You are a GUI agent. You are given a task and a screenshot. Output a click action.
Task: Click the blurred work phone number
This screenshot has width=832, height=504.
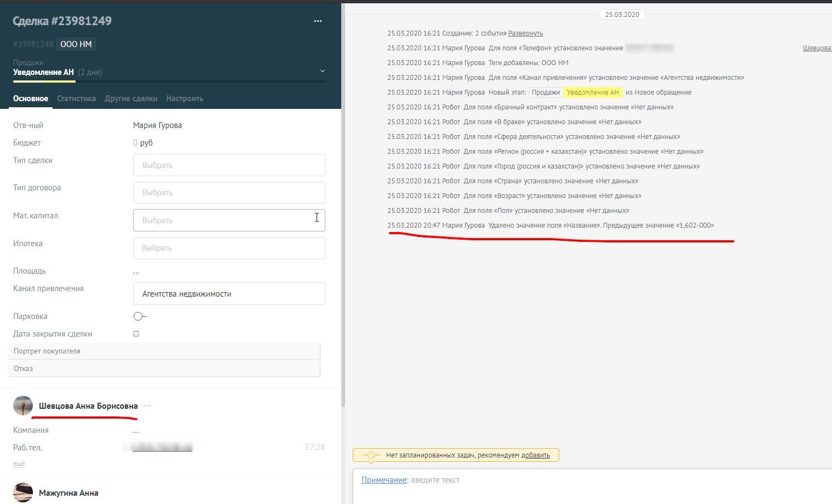pos(163,448)
